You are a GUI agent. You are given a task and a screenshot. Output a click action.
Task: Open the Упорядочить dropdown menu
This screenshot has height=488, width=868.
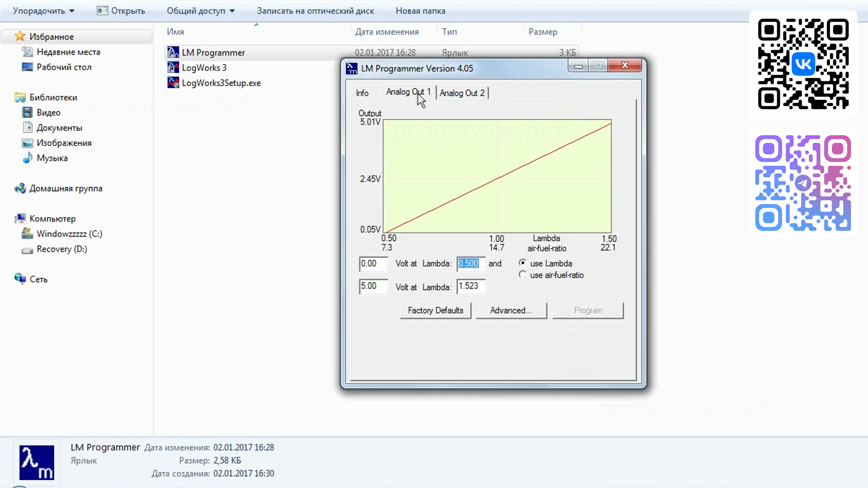click(43, 11)
